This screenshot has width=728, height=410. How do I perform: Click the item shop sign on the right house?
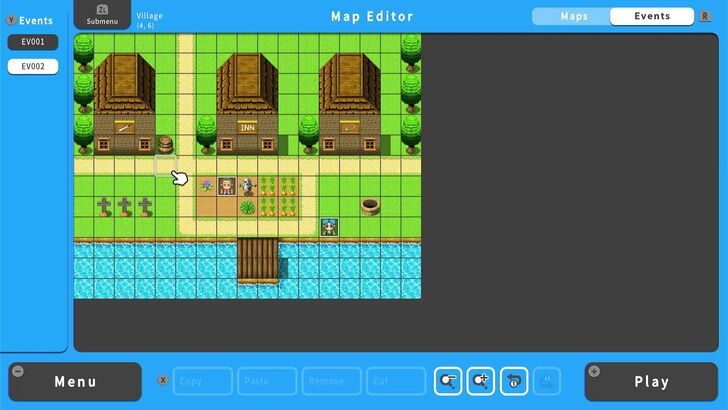pyautogui.click(x=350, y=127)
